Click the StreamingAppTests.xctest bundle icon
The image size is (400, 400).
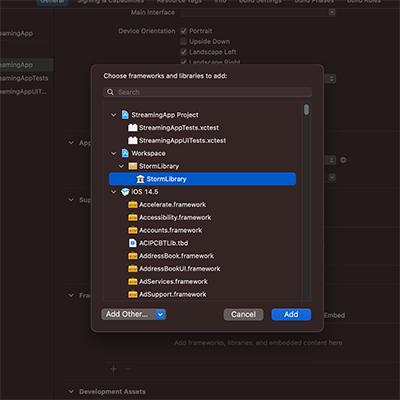pos(133,128)
